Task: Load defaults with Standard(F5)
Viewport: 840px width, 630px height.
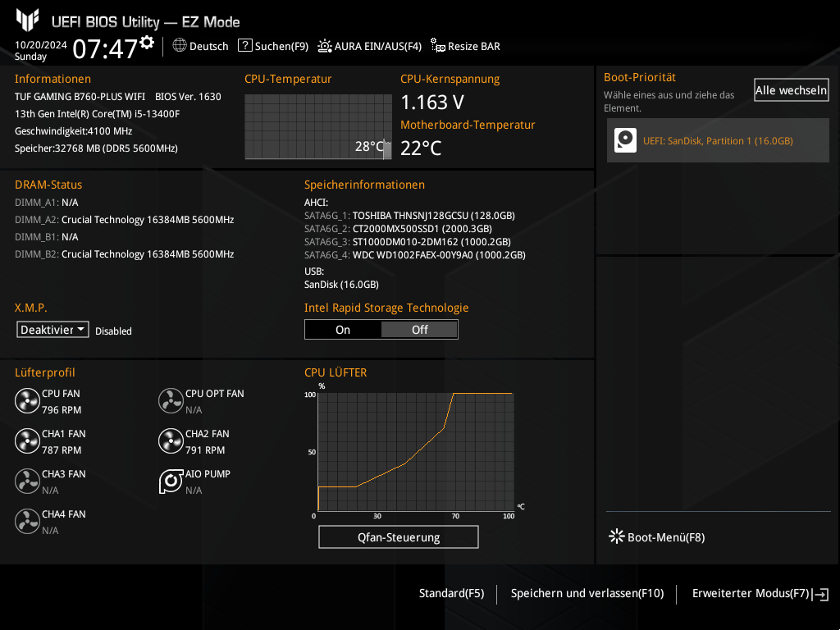Action: [452, 593]
